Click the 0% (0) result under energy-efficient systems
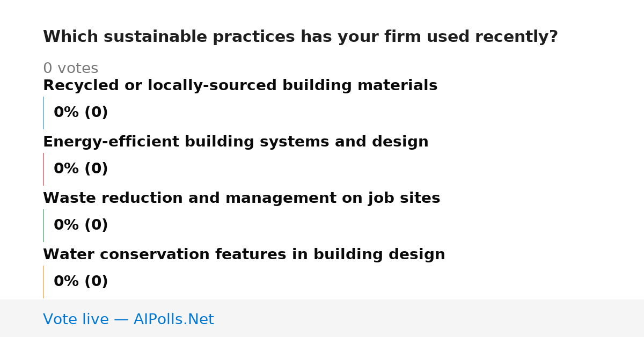 point(81,169)
